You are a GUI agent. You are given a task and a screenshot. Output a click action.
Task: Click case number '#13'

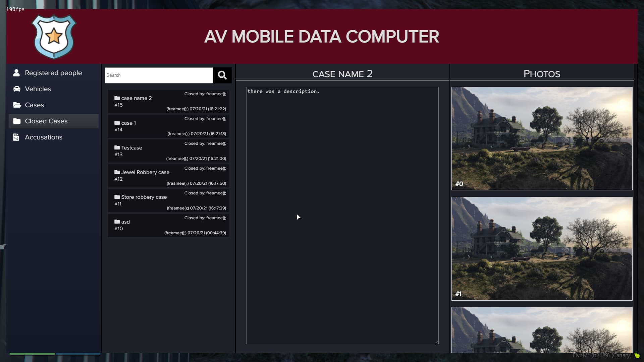(x=118, y=155)
